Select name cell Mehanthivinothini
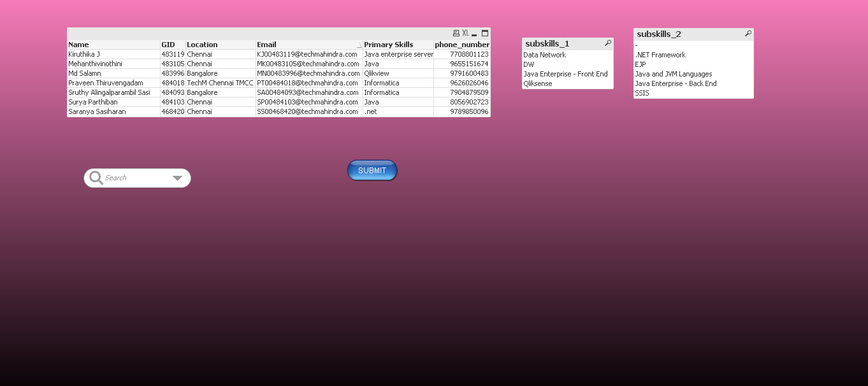Screen dimensions: 868x386 pos(113,64)
